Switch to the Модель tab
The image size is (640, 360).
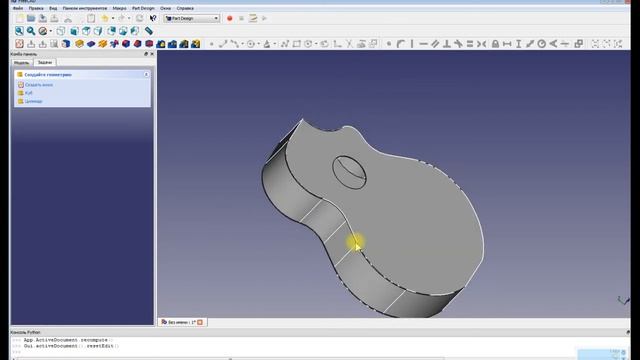(21, 63)
